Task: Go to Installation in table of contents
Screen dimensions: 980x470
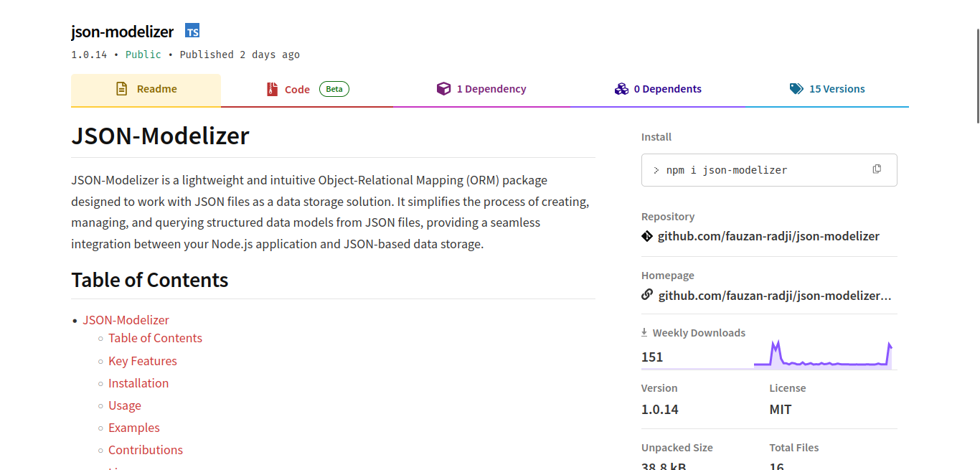Action: (138, 383)
